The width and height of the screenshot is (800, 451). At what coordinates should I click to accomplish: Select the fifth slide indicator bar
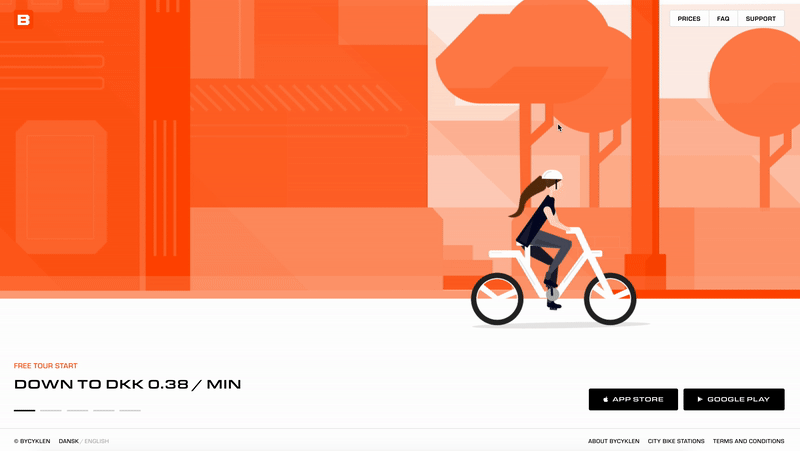130,410
